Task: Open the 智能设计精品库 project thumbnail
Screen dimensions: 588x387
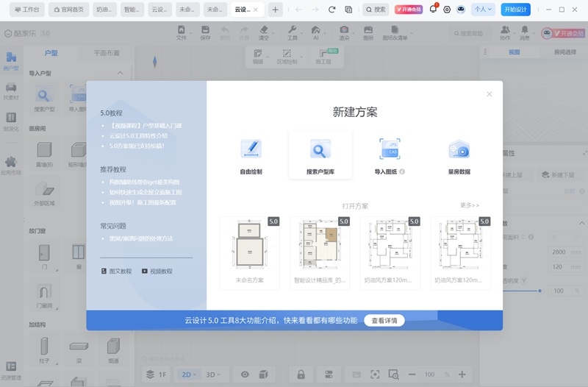Action: (x=320, y=253)
